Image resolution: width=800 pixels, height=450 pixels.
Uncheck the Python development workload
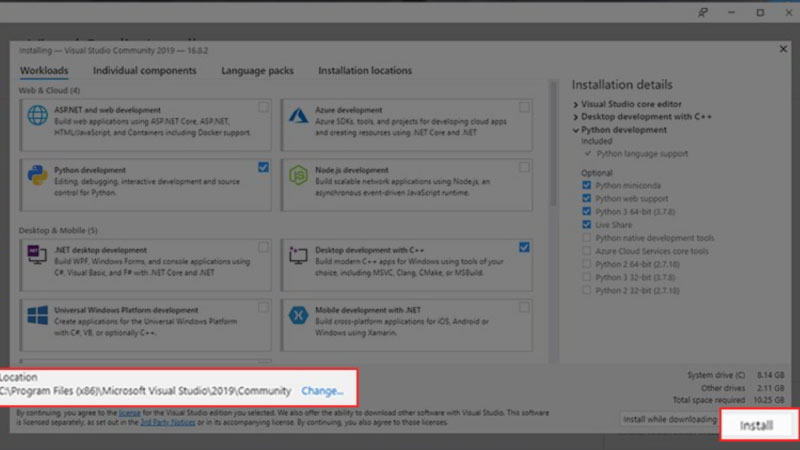tap(263, 167)
